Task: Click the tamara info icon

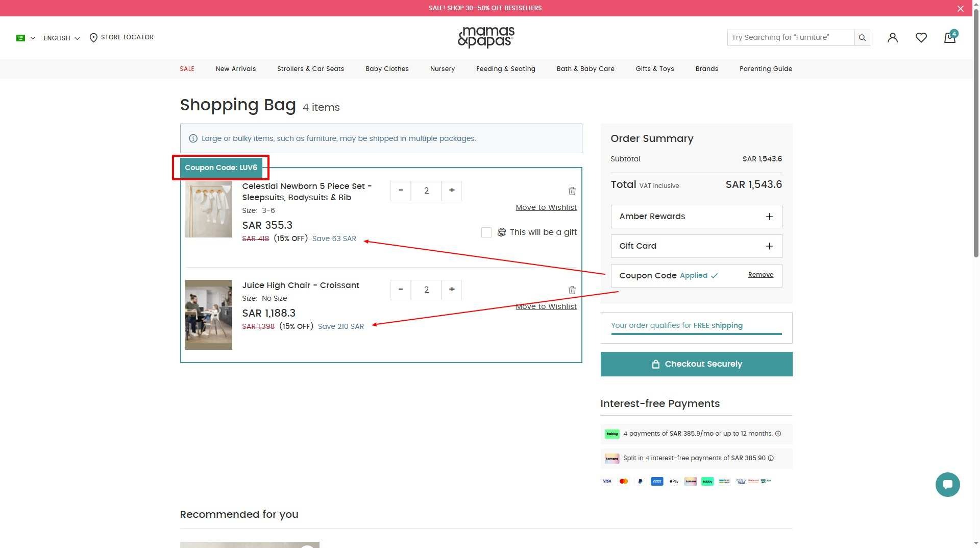Action: 771,458
